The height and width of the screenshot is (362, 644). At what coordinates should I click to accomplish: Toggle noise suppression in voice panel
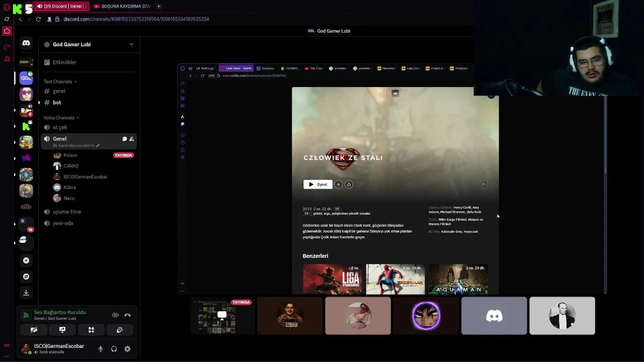pos(115,315)
